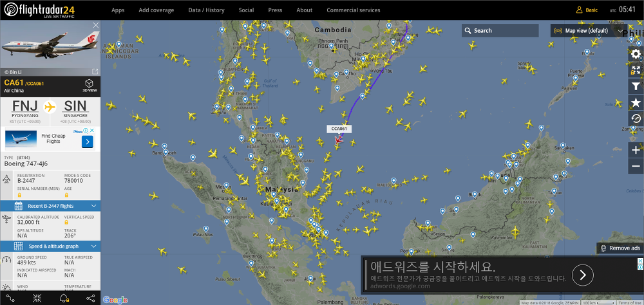Click the adwords.google.com link in banner
Viewport: 644px width, 305px height.
400,286
